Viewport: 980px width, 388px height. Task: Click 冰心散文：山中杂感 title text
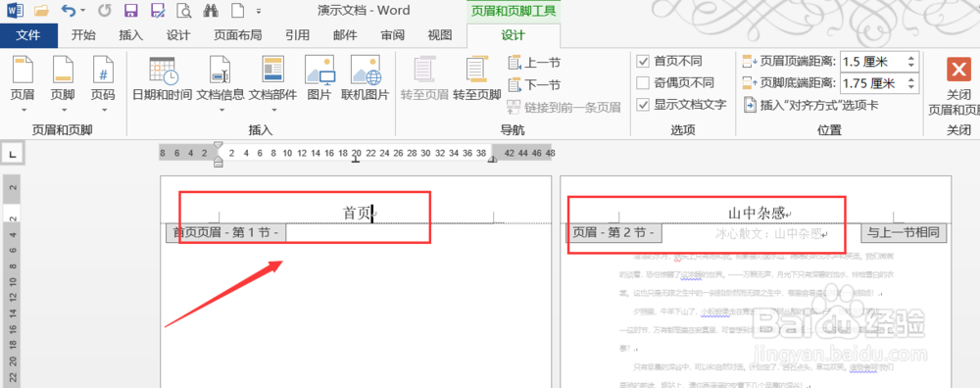tap(768, 233)
